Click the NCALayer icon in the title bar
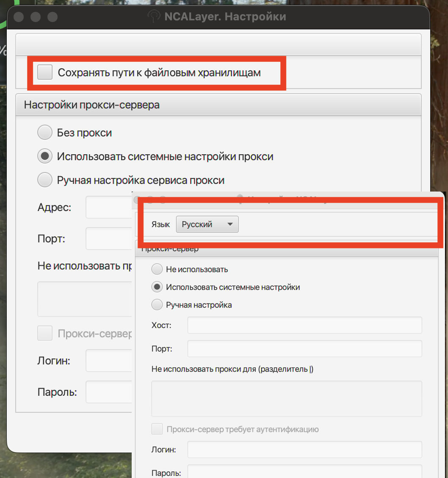448x478 pixels. [154, 17]
